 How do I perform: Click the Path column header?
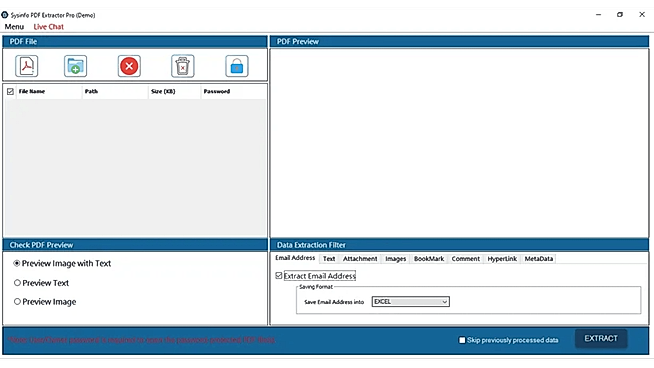click(x=115, y=91)
